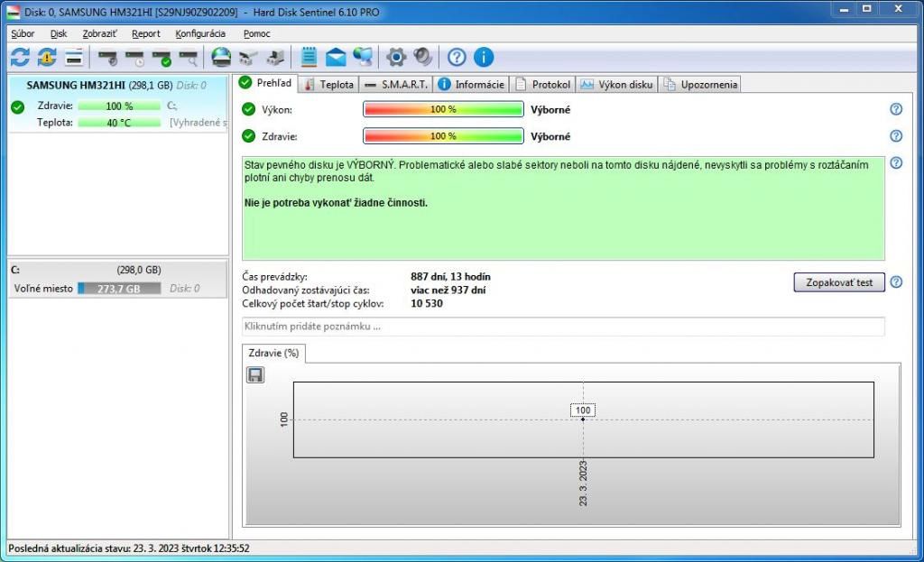Screen dimensions: 924x562
Task: Click the blue notepad report icon
Action: coord(309,58)
